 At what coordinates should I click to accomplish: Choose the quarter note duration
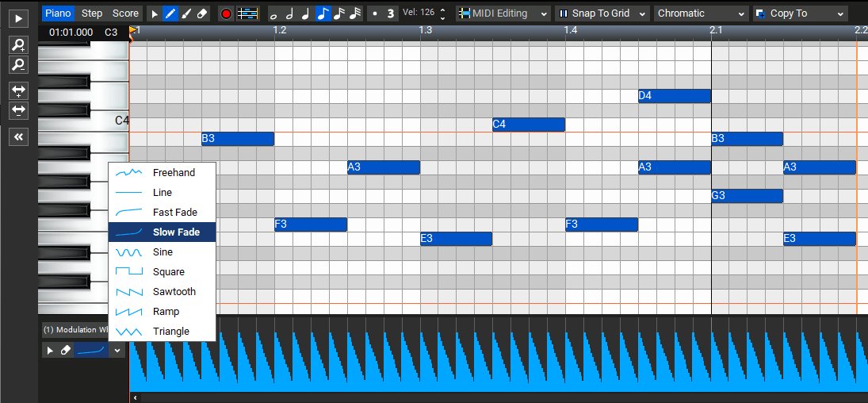click(x=305, y=13)
